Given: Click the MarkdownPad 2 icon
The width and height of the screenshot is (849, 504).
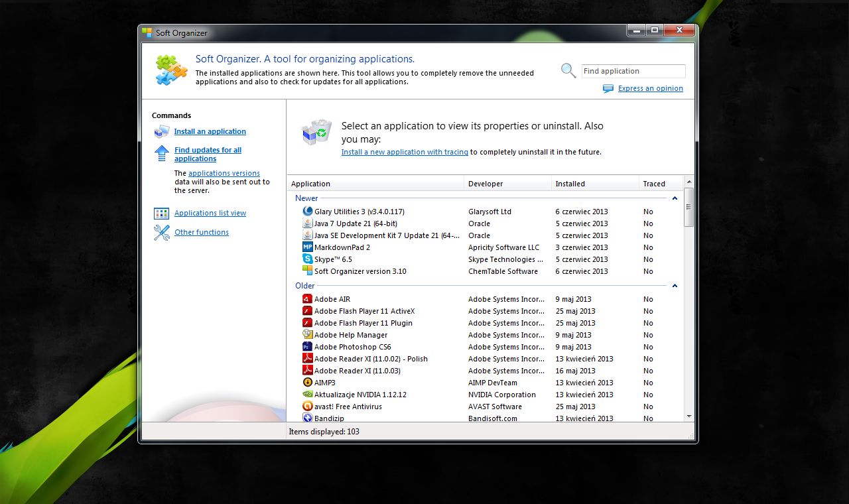Looking at the screenshot, I should [x=308, y=247].
